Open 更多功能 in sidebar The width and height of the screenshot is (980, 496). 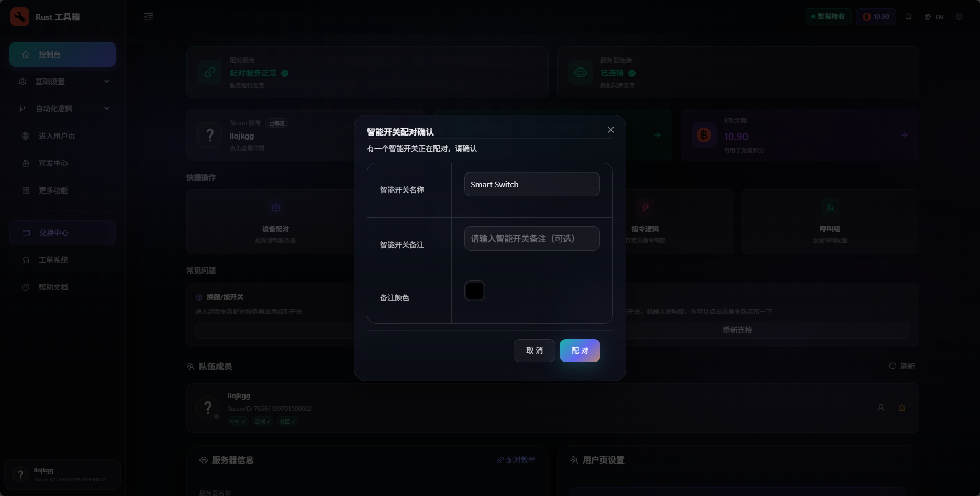(x=62, y=190)
